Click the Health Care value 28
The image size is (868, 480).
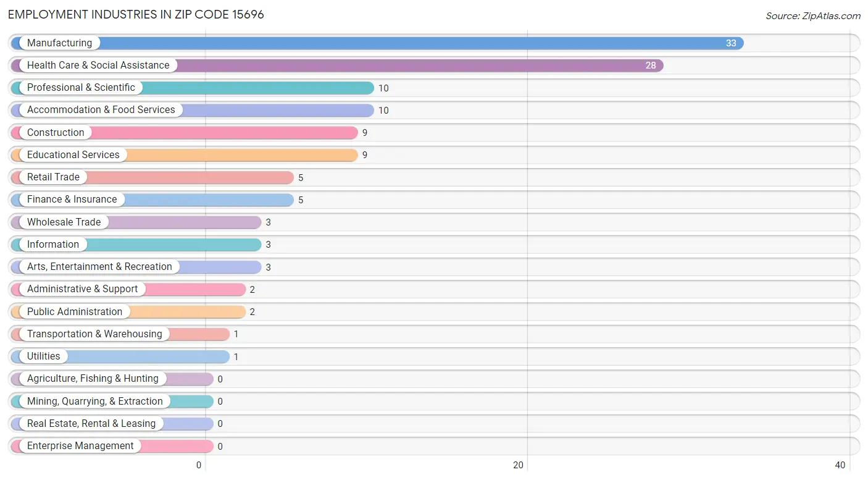pyautogui.click(x=651, y=65)
